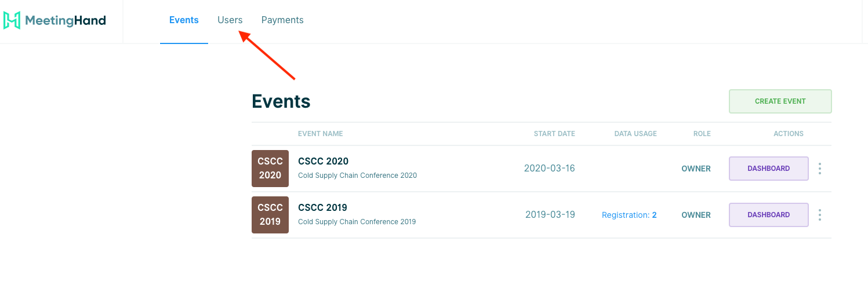Switch to the Events tab
The image size is (868, 296).
click(x=184, y=20)
